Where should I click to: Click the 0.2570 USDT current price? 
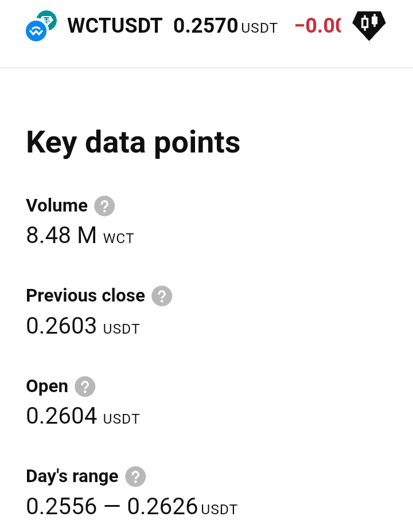click(225, 26)
